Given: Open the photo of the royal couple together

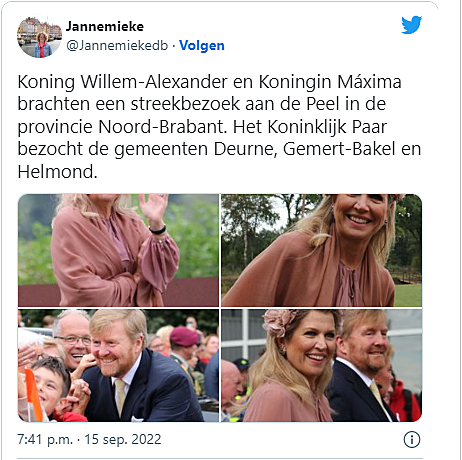Looking at the screenshot, I should pyautogui.click(x=321, y=365).
